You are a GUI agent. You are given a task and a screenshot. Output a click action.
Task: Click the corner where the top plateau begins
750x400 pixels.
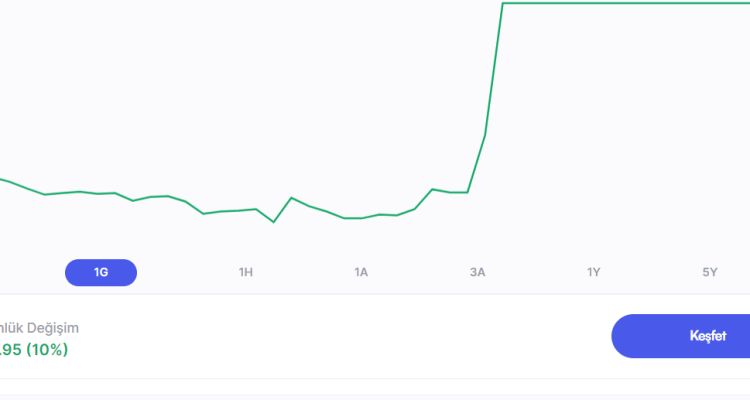503,4
